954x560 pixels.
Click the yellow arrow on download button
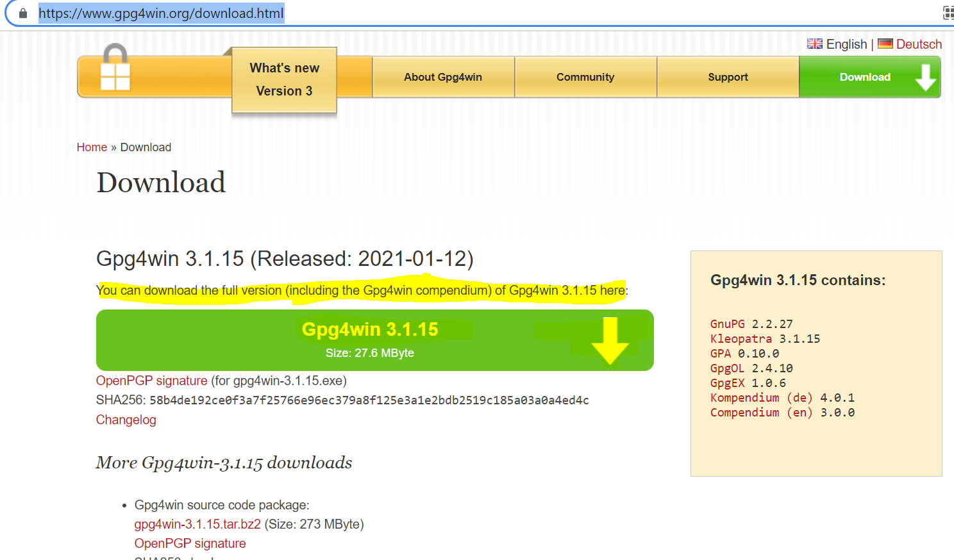tap(609, 340)
